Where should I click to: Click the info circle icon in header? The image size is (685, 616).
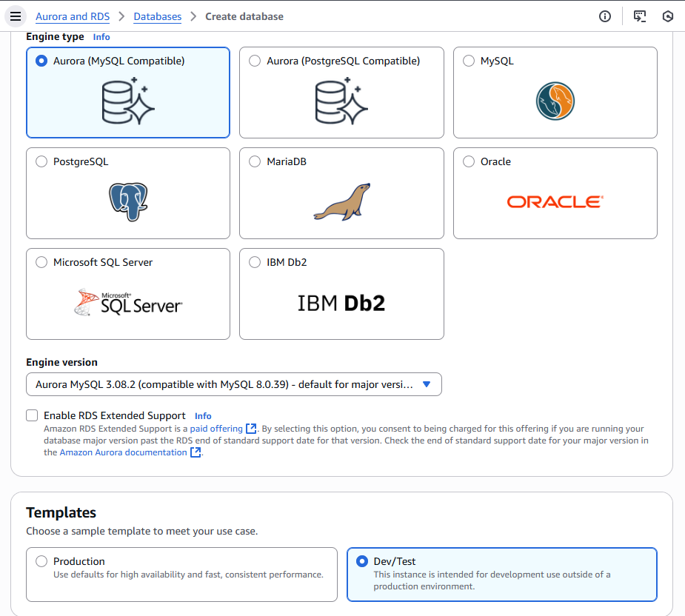605,16
